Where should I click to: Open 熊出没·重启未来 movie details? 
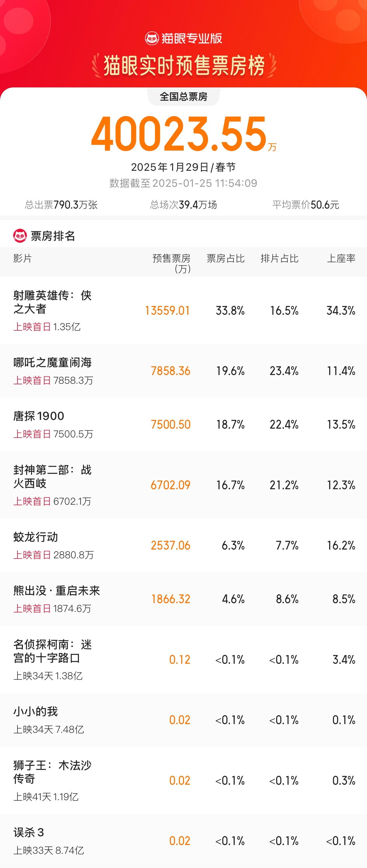(57, 591)
